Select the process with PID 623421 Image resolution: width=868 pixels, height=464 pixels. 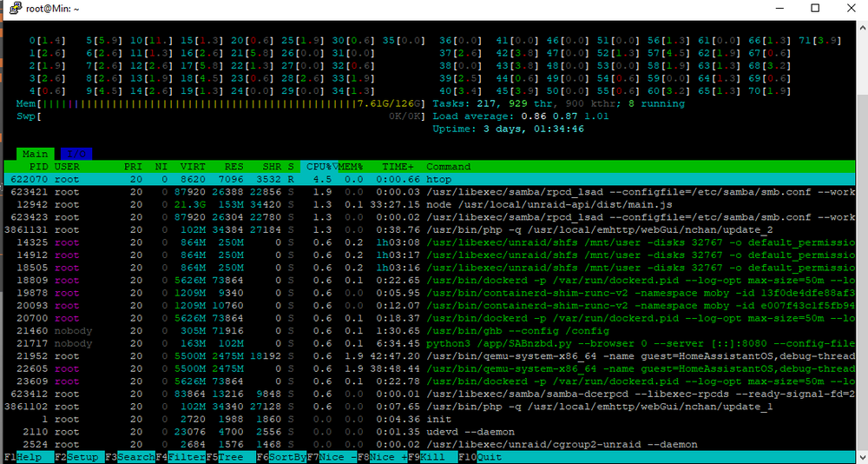(430, 192)
